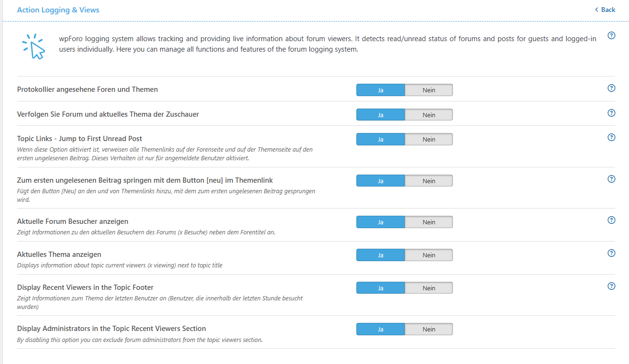The height and width of the screenshot is (364, 629).
Task: Show help for Jump to First Unread Post
Action: [x=611, y=137]
